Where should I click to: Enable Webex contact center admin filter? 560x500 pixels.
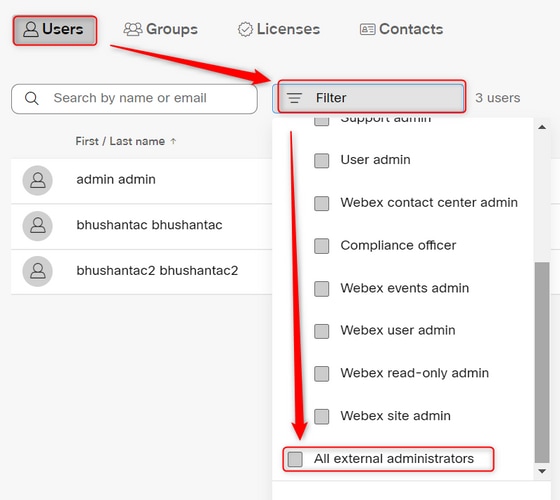click(x=321, y=203)
